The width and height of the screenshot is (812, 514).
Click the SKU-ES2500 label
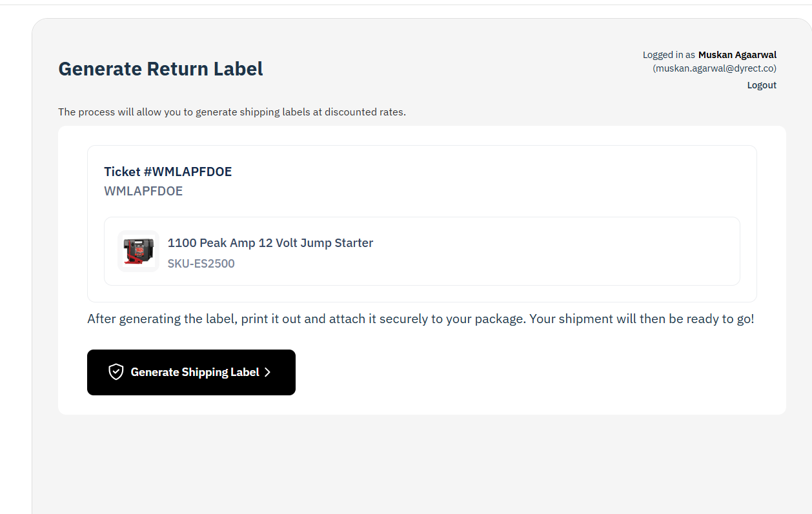(201, 264)
